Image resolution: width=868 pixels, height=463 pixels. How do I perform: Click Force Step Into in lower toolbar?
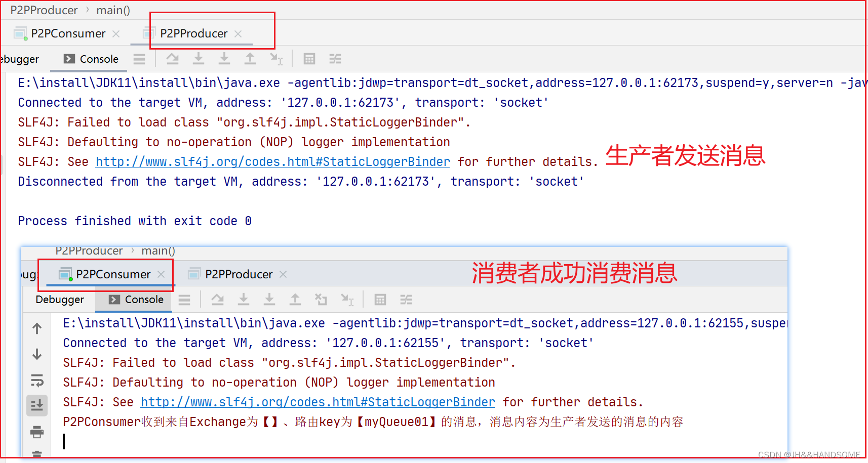(269, 300)
